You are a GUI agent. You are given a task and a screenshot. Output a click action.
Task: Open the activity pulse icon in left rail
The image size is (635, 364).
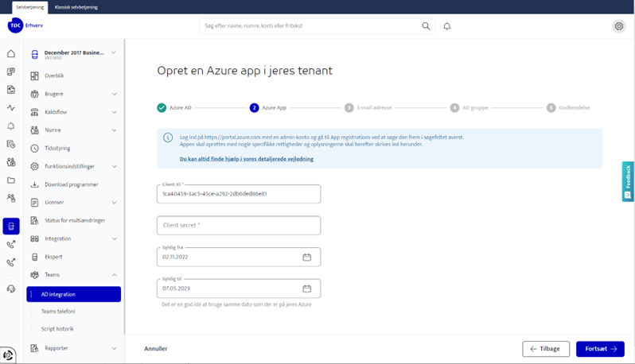(x=11, y=108)
